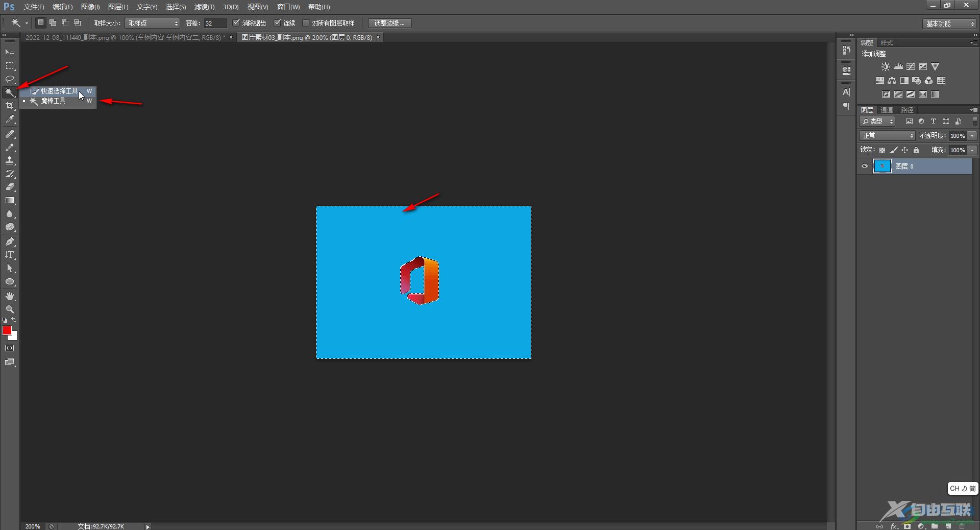Viewport: 980px width, 530px height.
Task: Add a Photo Filter adjustment
Action: click(x=917, y=81)
